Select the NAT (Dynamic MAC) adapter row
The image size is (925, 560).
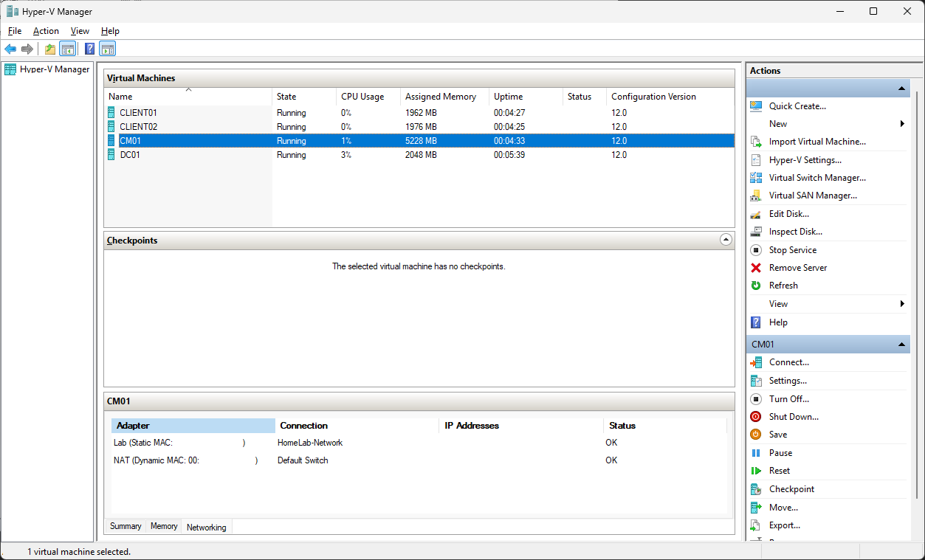pos(419,460)
